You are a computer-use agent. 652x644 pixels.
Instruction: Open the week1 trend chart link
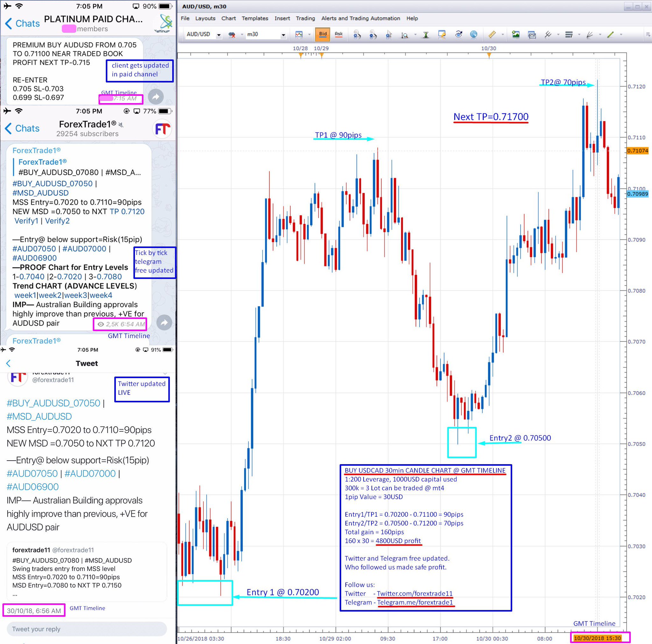click(x=25, y=295)
